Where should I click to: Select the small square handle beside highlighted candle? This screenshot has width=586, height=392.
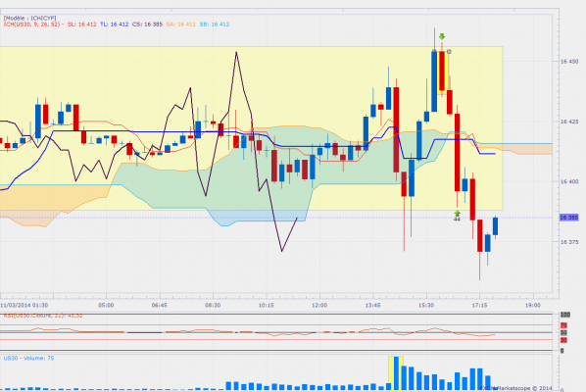[x=449, y=52]
